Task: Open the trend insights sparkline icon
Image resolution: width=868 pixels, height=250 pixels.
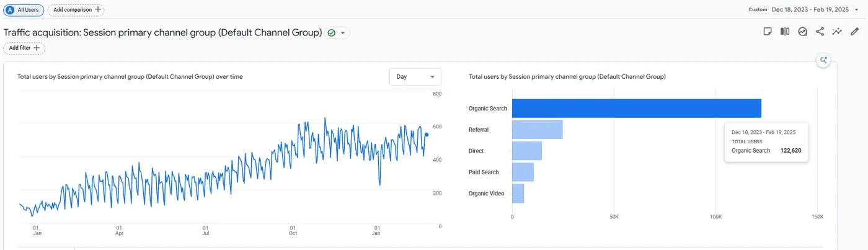Action: pyautogui.click(x=837, y=32)
